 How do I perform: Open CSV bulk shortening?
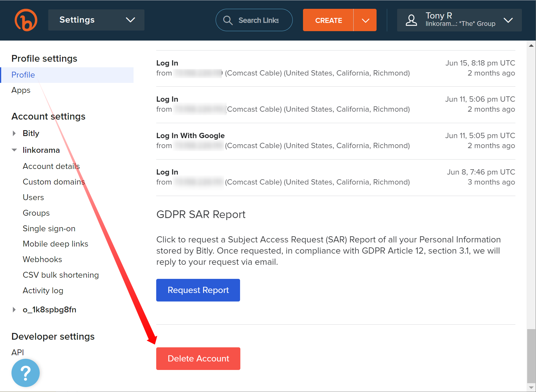(x=61, y=275)
